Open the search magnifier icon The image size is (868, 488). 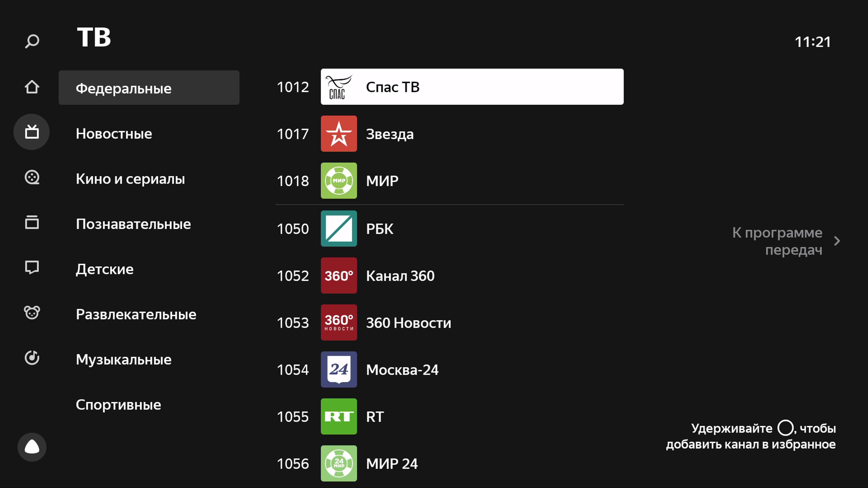pos(32,42)
